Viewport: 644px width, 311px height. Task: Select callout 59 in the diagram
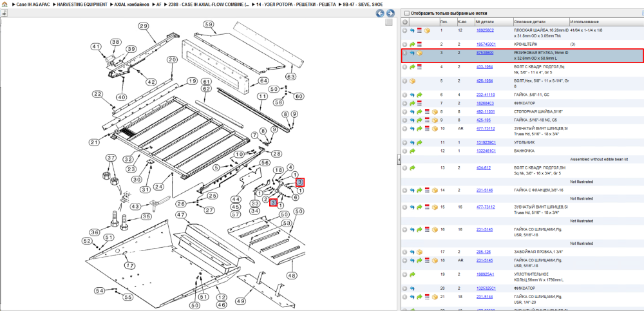(x=208, y=25)
